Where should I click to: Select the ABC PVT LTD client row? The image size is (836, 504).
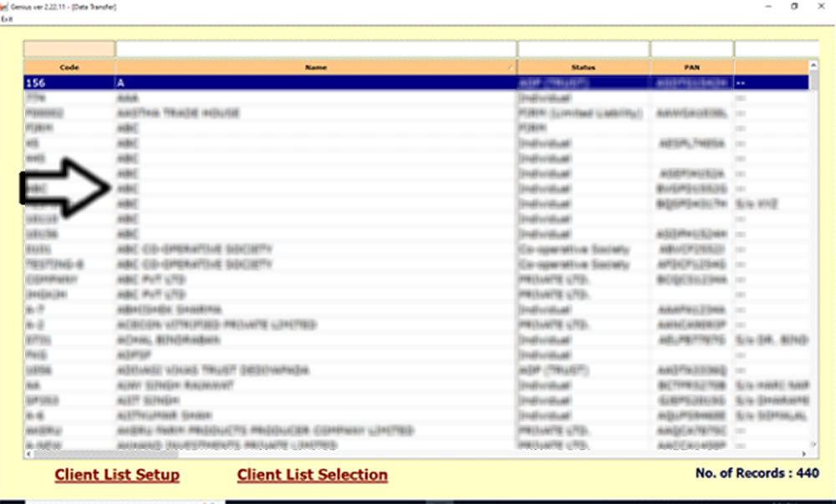251,279
